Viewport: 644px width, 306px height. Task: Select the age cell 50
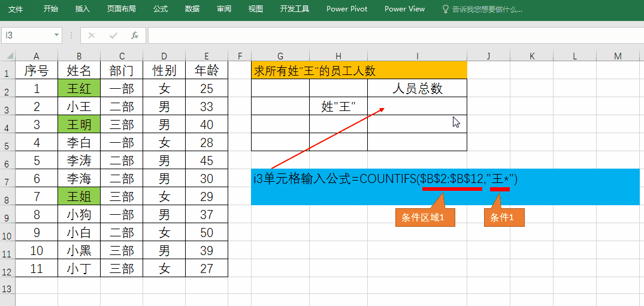pos(207,232)
